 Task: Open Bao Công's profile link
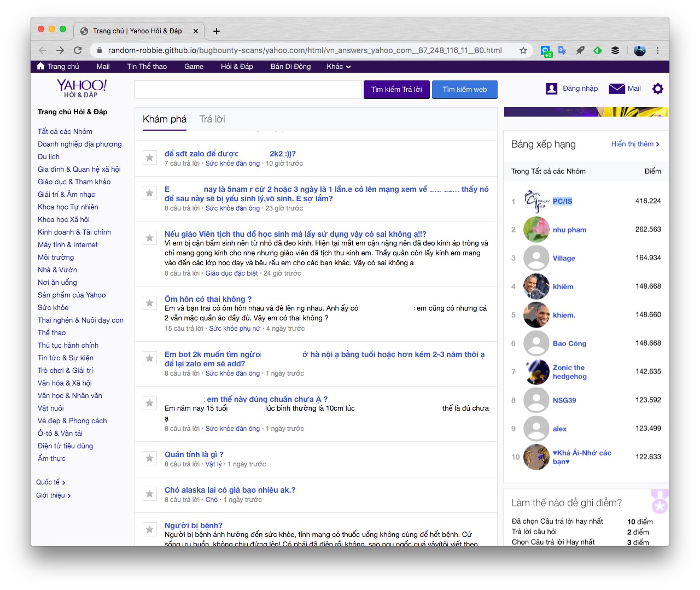[x=569, y=343]
